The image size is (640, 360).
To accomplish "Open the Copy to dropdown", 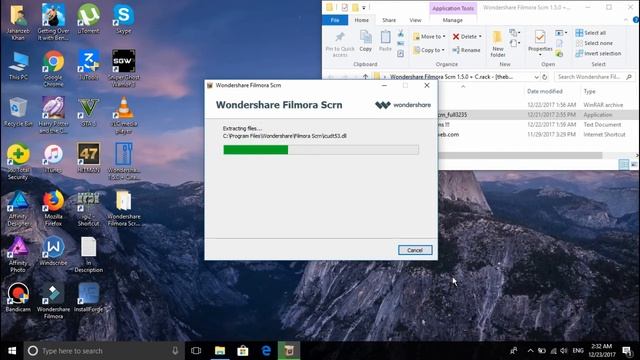I will (x=428, y=50).
